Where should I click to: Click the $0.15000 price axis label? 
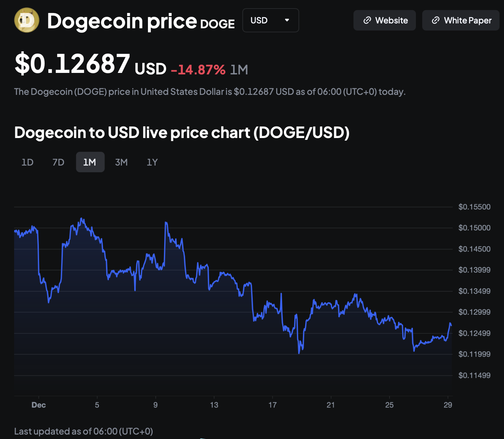[x=474, y=228]
